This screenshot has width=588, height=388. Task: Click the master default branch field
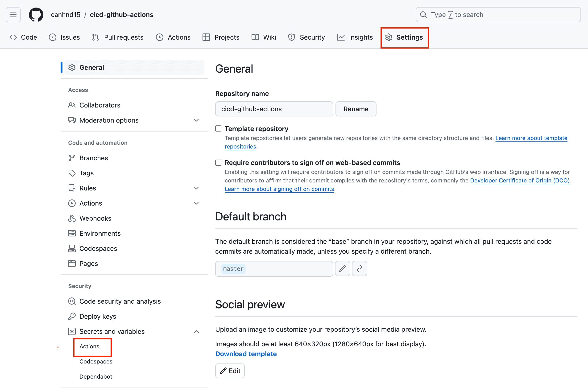pyautogui.click(x=274, y=268)
